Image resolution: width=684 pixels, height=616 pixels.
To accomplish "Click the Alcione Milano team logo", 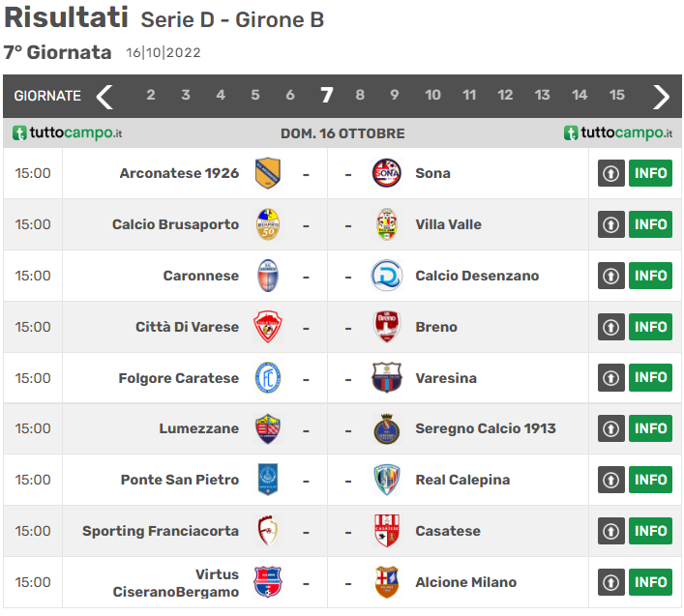I will point(386,582).
